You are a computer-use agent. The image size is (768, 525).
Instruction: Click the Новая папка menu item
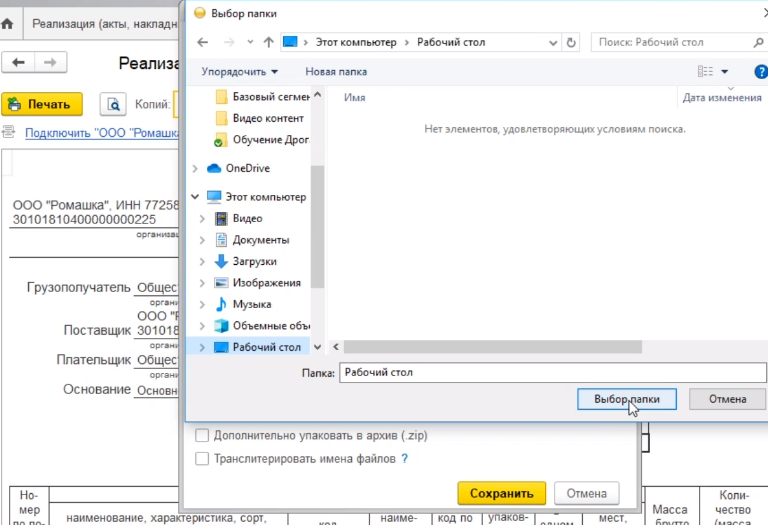point(336,72)
